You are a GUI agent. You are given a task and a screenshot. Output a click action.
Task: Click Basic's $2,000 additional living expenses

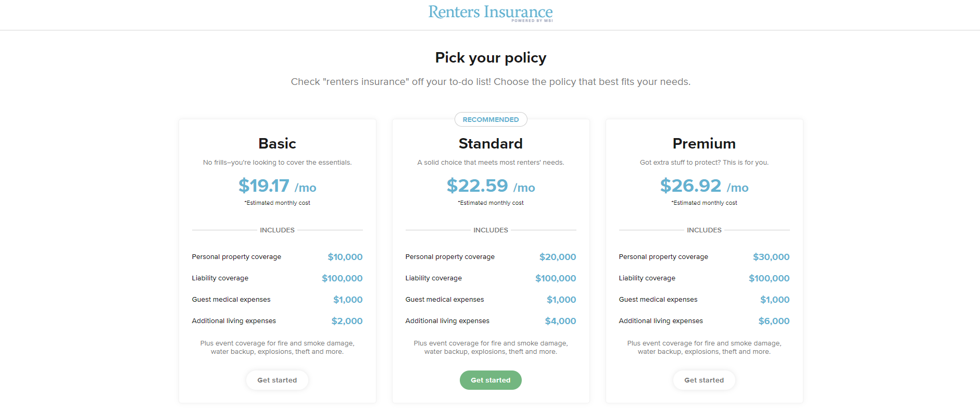coord(347,321)
